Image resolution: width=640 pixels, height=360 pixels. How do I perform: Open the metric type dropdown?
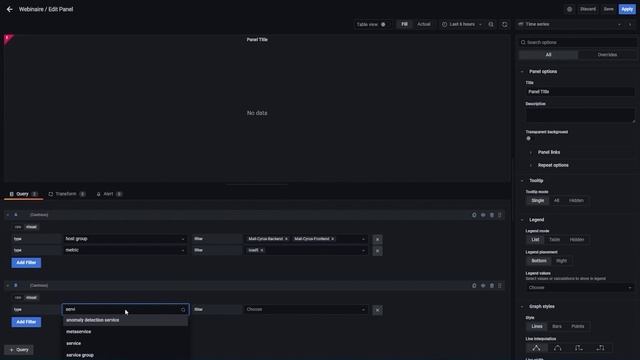tap(125, 250)
